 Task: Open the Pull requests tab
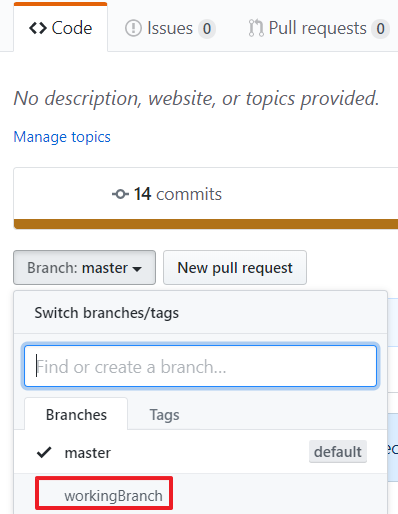pos(319,28)
